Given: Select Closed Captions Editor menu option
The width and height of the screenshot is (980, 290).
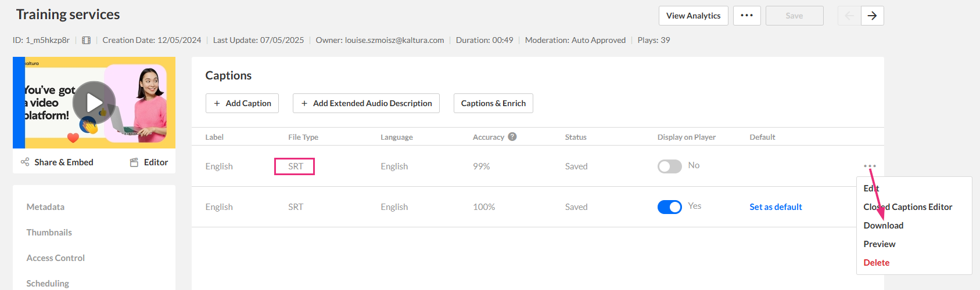Looking at the screenshot, I should tap(907, 207).
